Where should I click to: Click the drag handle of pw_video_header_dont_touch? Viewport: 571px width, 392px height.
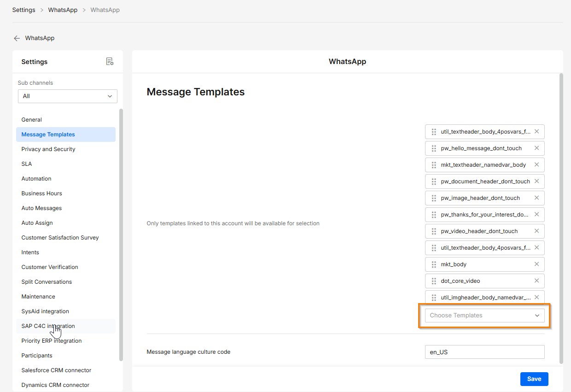tap(434, 231)
